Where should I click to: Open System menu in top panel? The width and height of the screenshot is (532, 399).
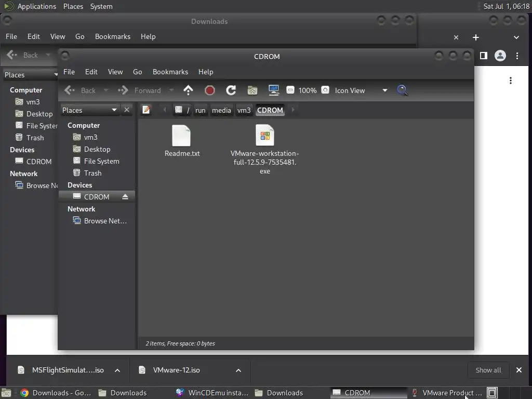[101, 6]
